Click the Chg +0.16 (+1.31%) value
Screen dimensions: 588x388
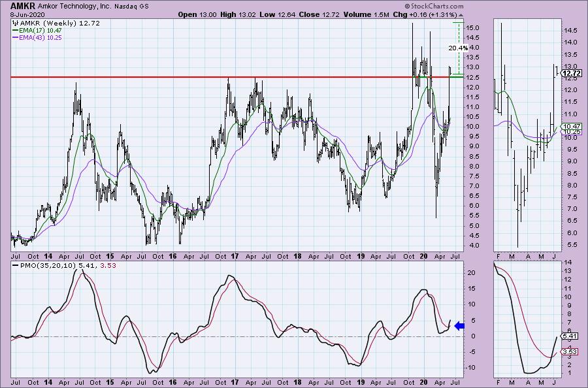click(425, 14)
